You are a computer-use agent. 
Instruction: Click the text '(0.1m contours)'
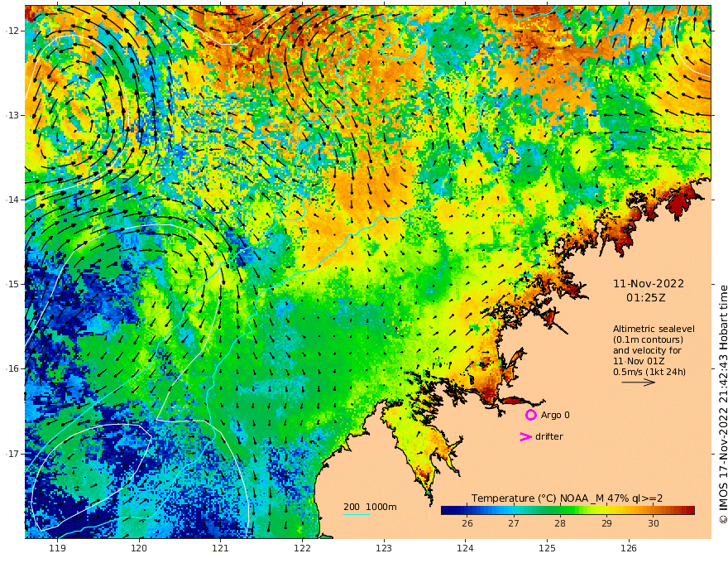pyautogui.click(x=648, y=339)
